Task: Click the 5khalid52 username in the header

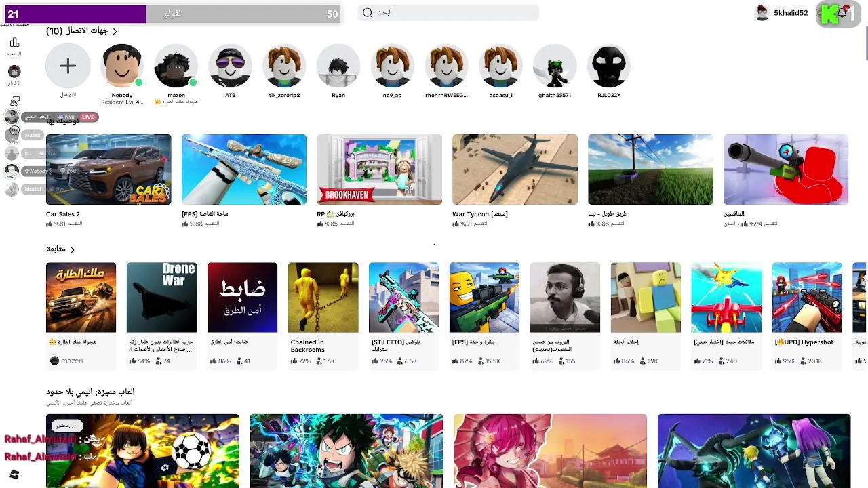Action: coord(791,13)
